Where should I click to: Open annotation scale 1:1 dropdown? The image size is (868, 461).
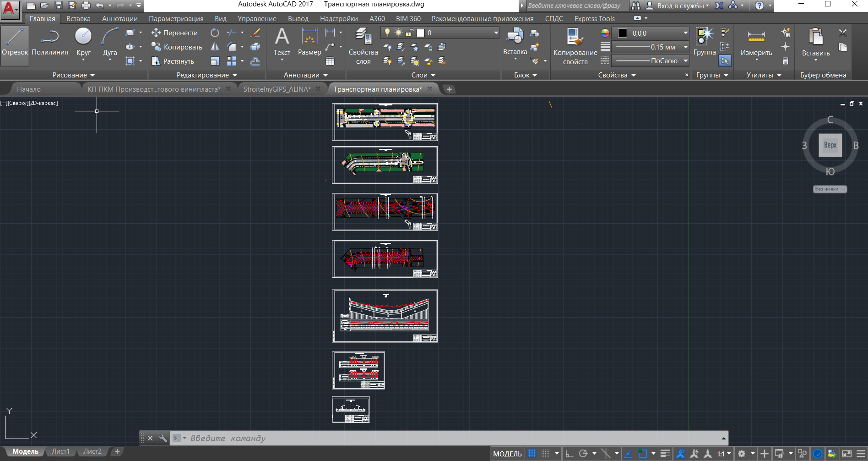coord(724,454)
